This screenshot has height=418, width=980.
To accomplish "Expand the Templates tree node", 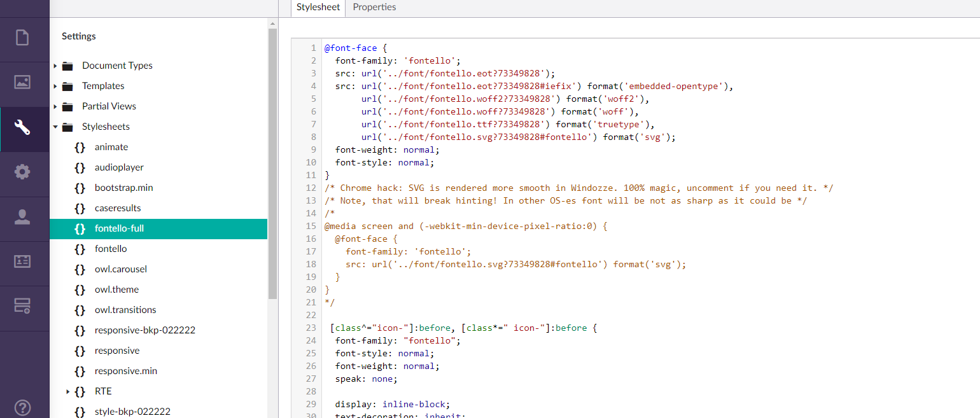I will (x=55, y=86).
